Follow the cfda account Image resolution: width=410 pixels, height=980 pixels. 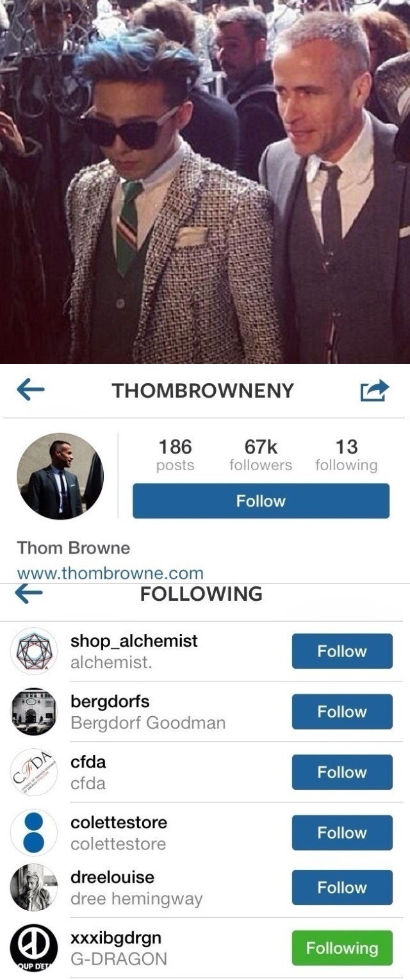tap(342, 772)
